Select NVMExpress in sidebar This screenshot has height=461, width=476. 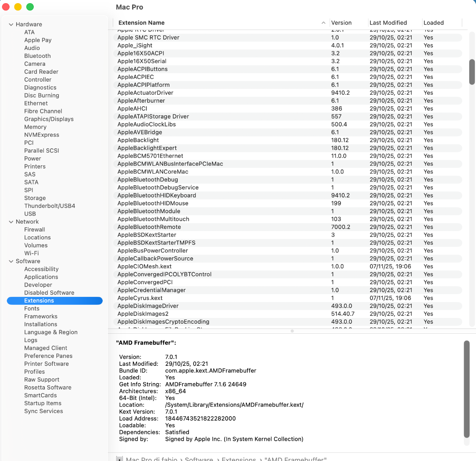point(42,135)
